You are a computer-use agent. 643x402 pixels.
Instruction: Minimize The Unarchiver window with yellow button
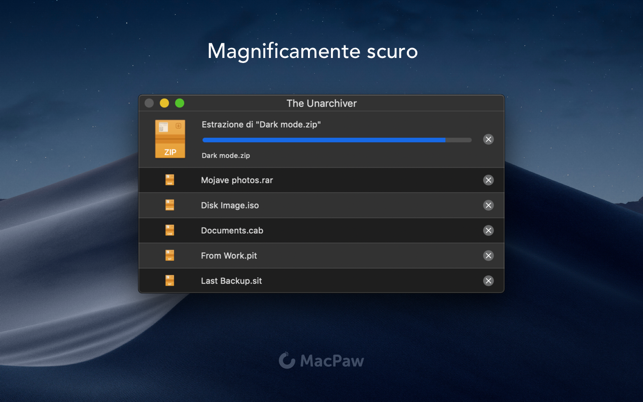(164, 103)
